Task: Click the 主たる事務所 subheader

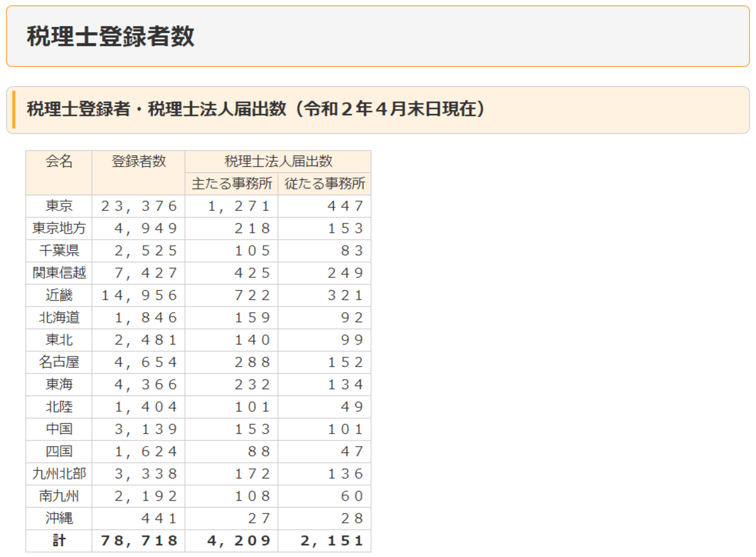Action: coord(230,182)
